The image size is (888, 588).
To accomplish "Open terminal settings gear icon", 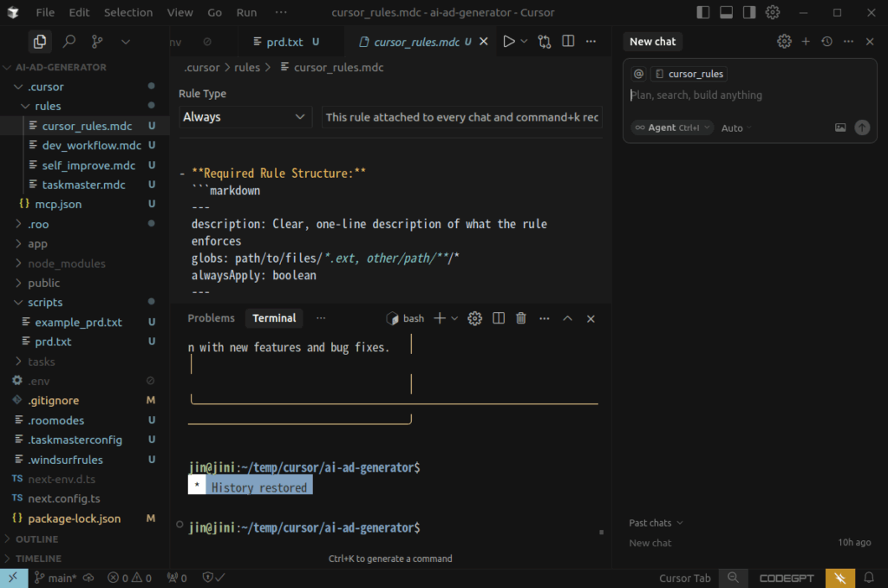I will coord(474,318).
